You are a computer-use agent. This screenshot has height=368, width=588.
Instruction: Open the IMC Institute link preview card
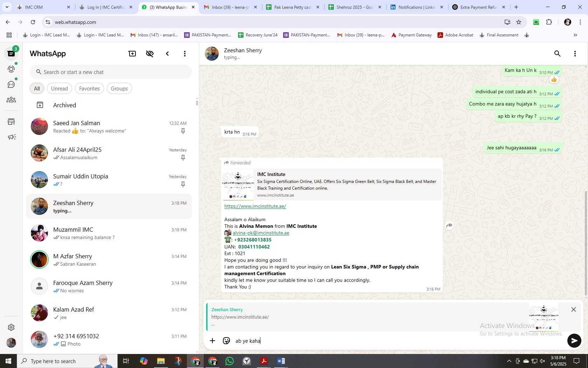coord(332,185)
